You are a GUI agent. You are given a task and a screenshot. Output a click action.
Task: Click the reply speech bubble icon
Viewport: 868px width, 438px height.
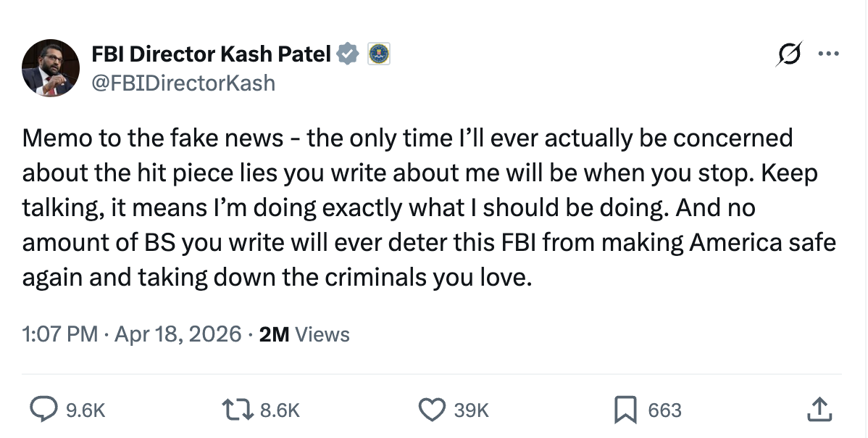pos(43,410)
